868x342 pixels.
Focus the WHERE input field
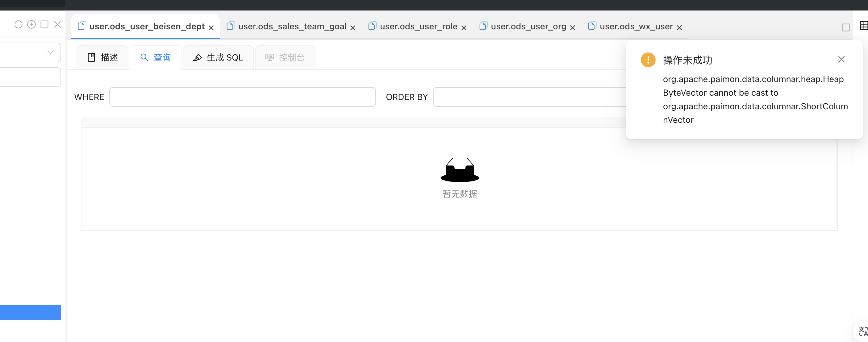tap(242, 97)
